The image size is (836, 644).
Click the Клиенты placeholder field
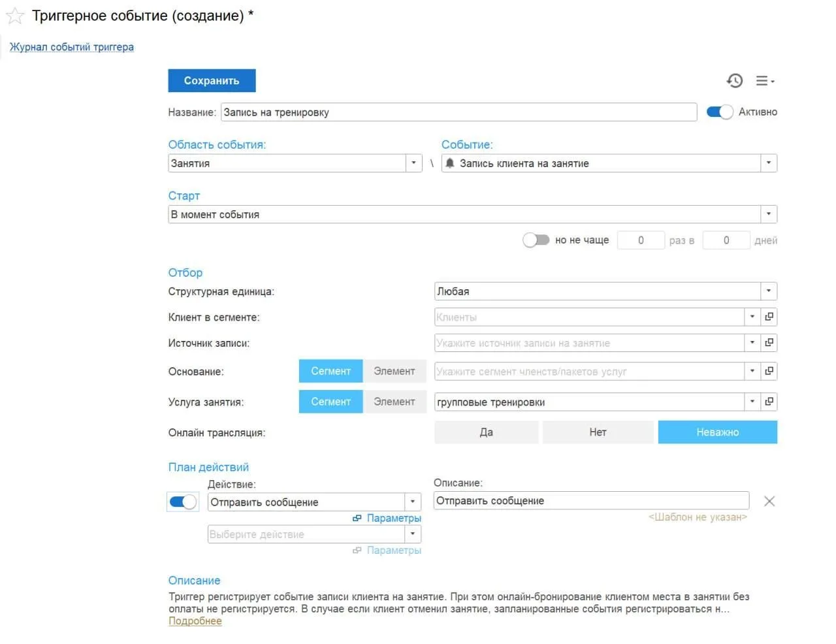[589, 317]
